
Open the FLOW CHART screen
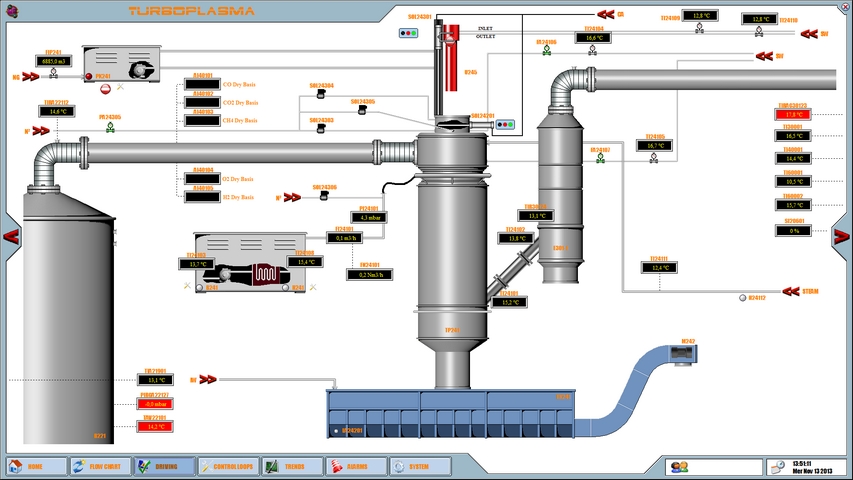coord(101,466)
